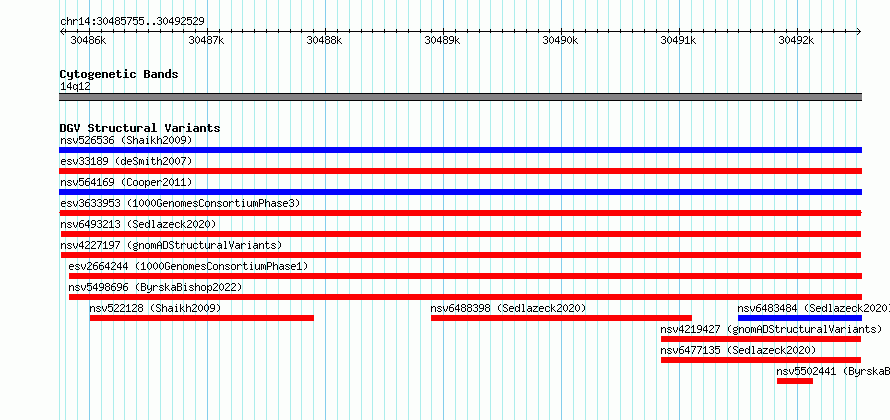Click the red esv3633953 variant bar
This screenshot has height=420, width=890.
[x=460, y=213]
